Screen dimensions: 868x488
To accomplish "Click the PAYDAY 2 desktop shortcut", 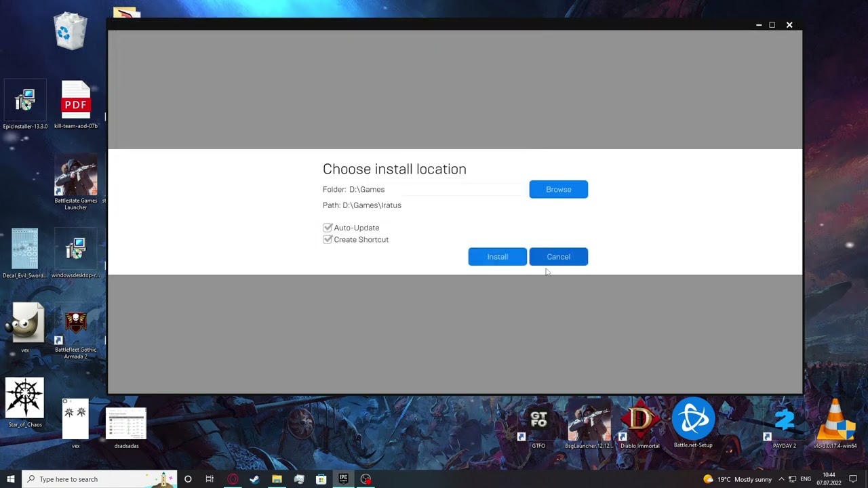I will (785, 424).
